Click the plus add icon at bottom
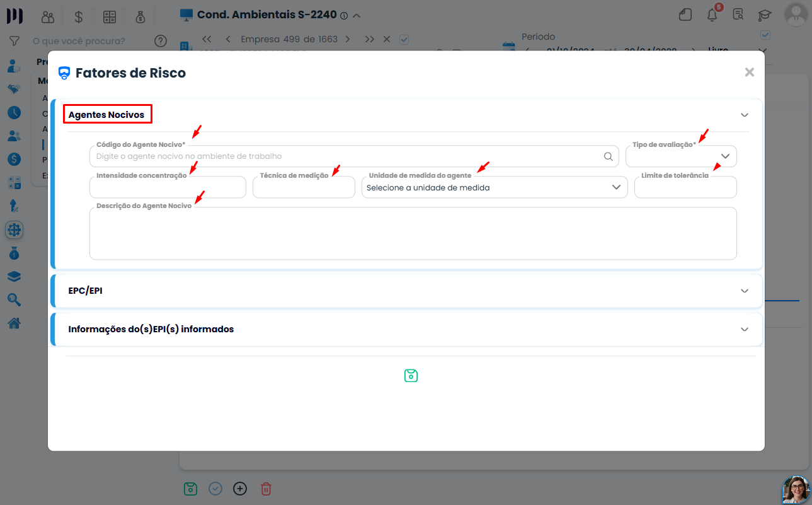812x505 pixels. tap(240, 489)
